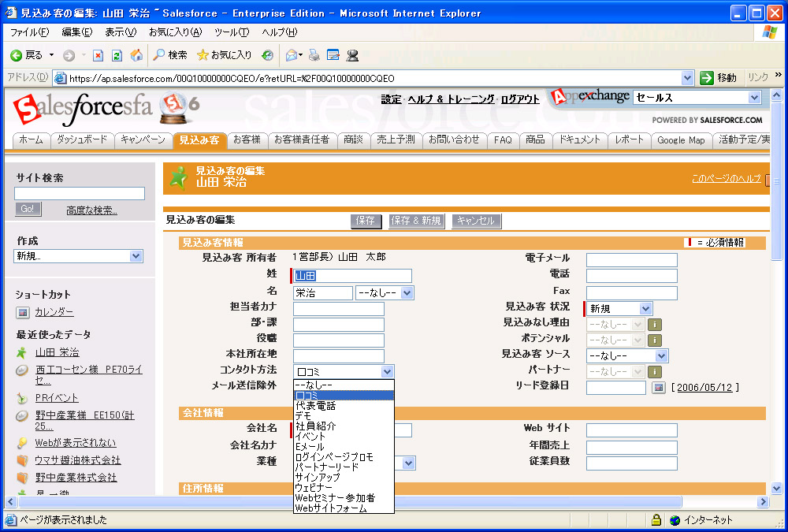Screen dimensions: 788x532
Task: Click the lead icon beside 山田 栄治 in sidebar
Action: coord(21,352)
